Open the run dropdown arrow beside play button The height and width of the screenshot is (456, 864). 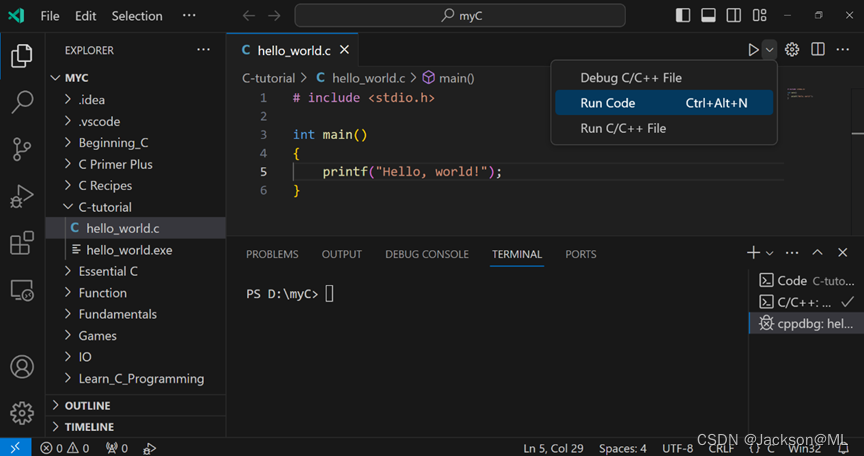coord(769,50)
